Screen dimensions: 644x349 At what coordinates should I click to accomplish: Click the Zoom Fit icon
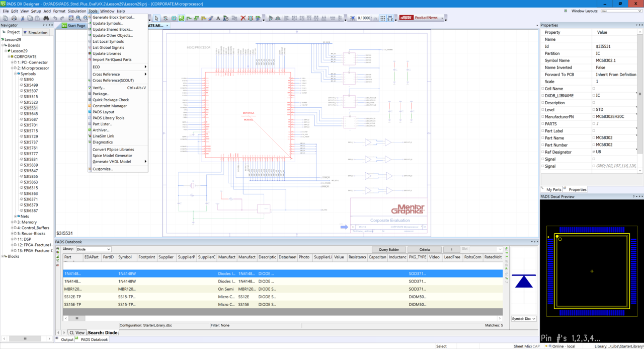(71, 18)
